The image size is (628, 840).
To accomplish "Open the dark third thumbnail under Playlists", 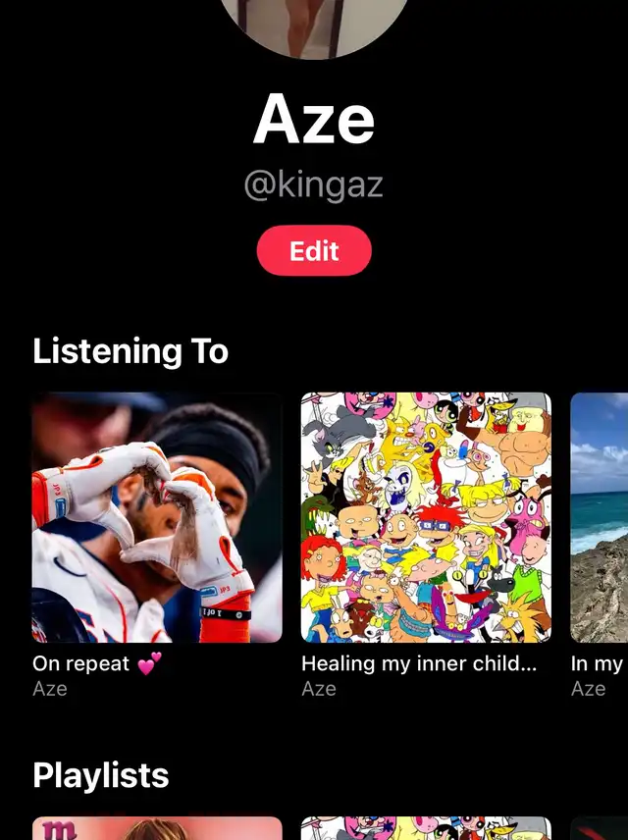I will [x=600, y=828].
